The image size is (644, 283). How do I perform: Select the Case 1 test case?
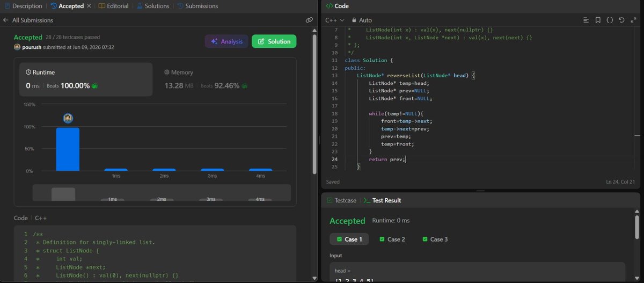tap(349, 239)
